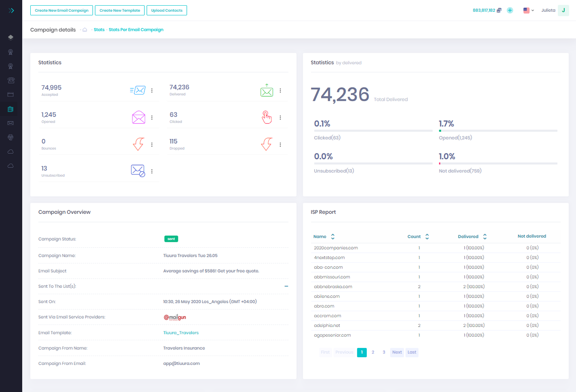Open the printer icon in the sidebar

pyautogui.click(x=11, y=138)
